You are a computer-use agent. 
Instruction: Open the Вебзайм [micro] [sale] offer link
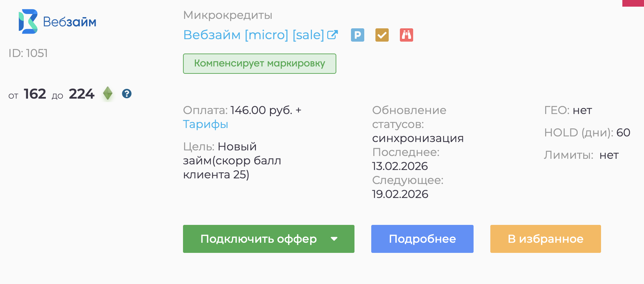click(x=254, y=35)
